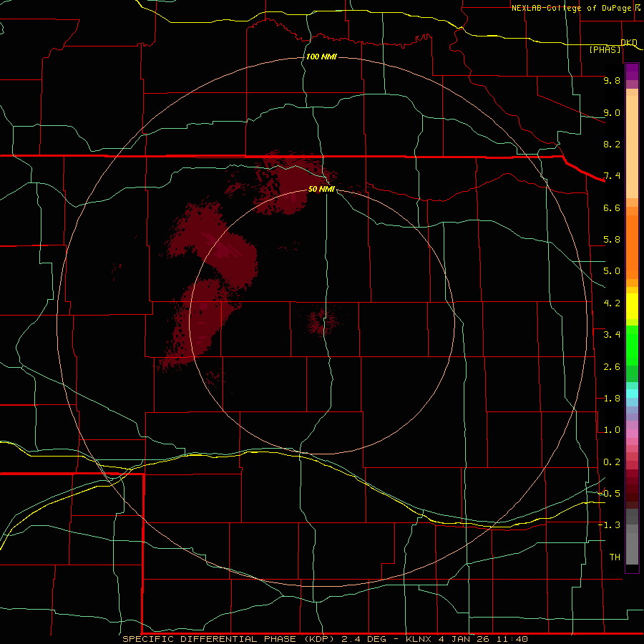Click the 4.2 scale value

click(x=612, y=303)
